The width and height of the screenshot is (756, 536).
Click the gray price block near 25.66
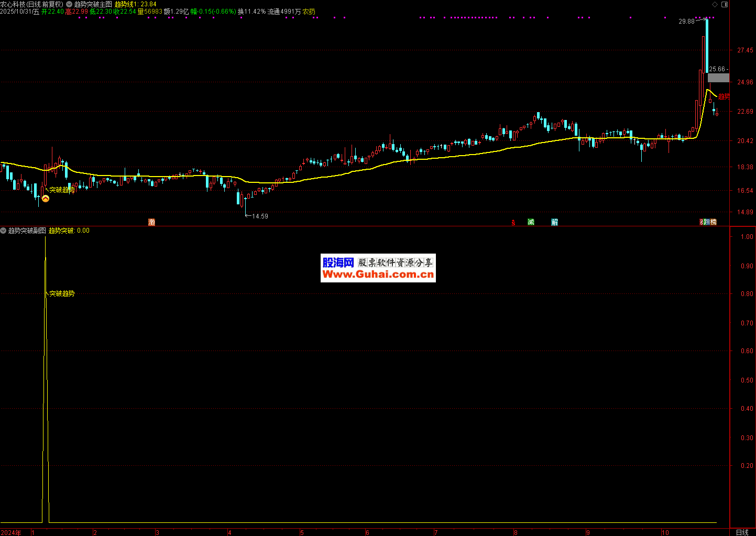pyautogui.click(x=718, y=78)
